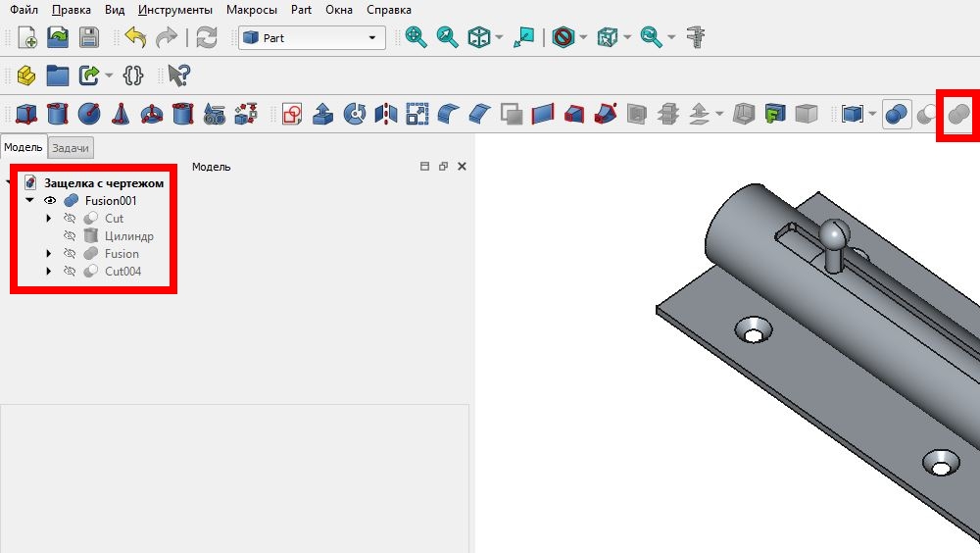
Task: Select the Защелка с чертежом document
Action: 104,183
